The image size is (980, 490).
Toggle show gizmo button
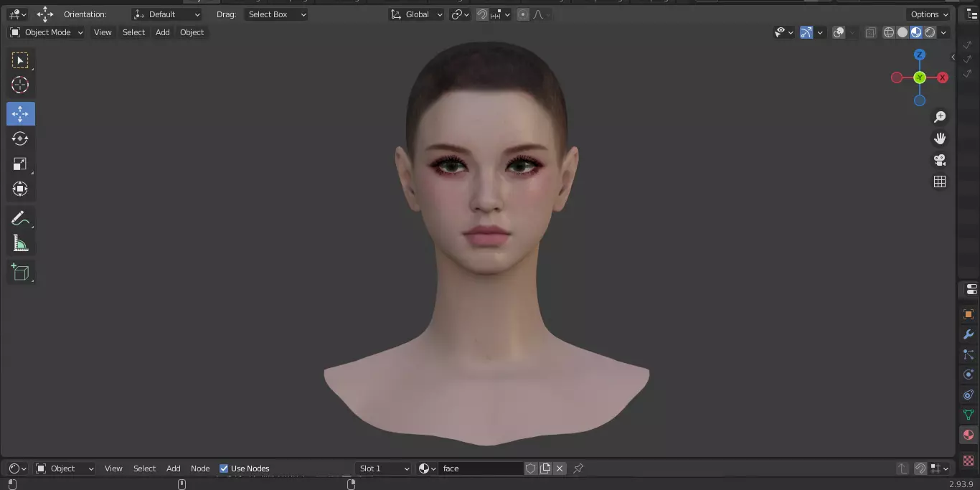click(x=806, y=32)
